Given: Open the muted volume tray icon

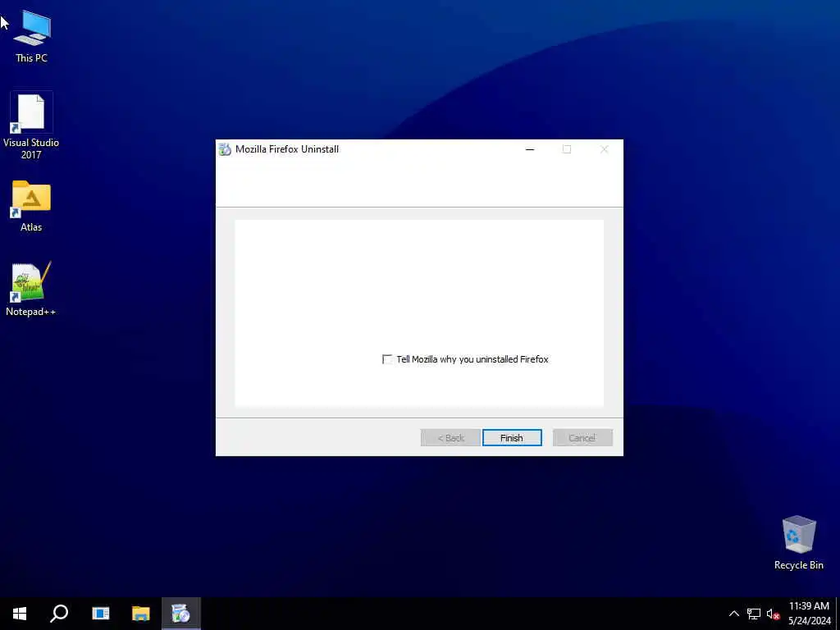Looking at the screenshot, I should 773,614.
